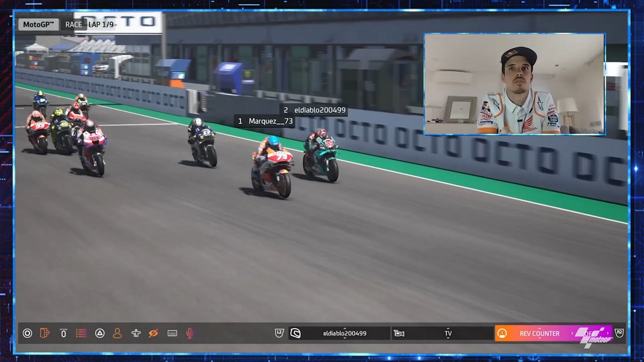The width and height of the screenshot is (644, 362).
Task: Open the options icon marked 0
Action: click(63, 333)
